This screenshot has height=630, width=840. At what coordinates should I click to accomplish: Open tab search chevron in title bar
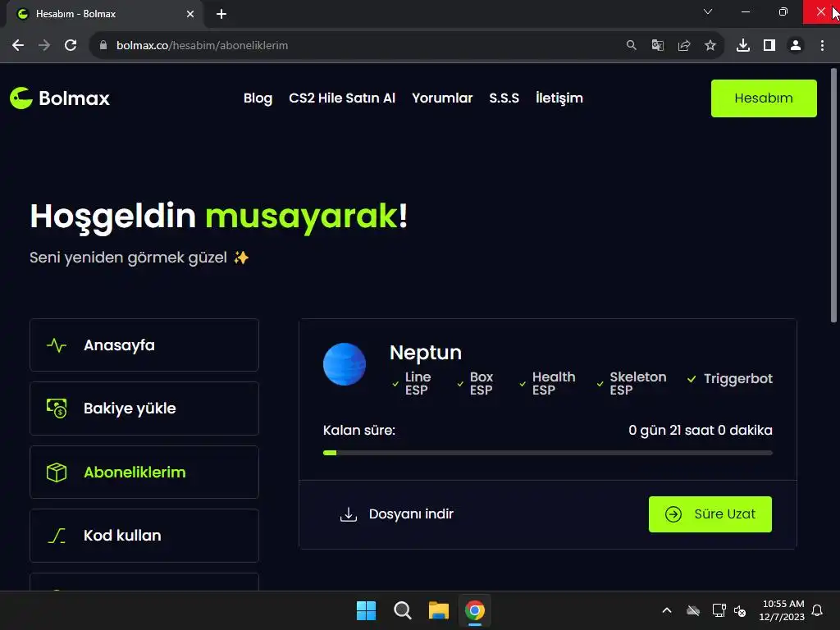708,11
